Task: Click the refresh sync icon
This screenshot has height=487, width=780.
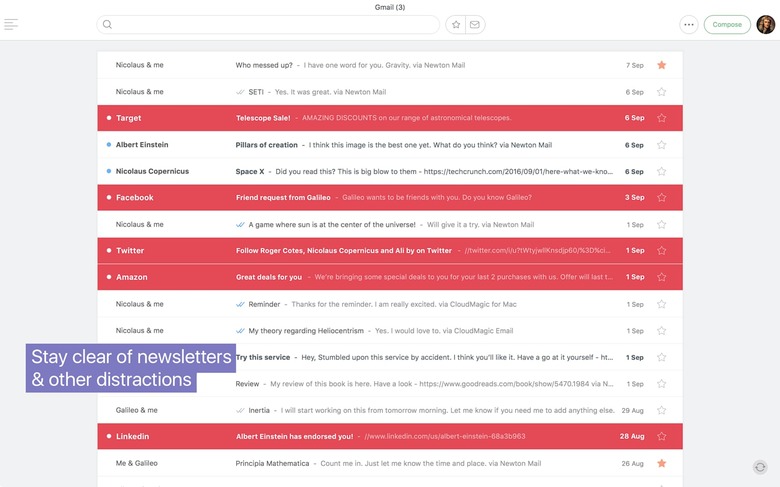Action: coord(760,467)
